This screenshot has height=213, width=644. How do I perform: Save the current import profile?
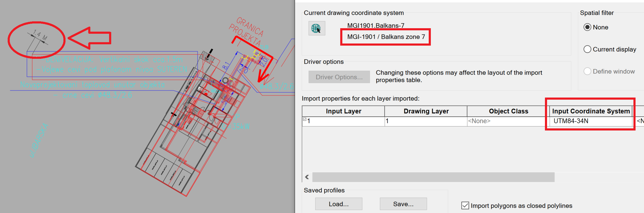pyautogui.click(x=403, y=204)
